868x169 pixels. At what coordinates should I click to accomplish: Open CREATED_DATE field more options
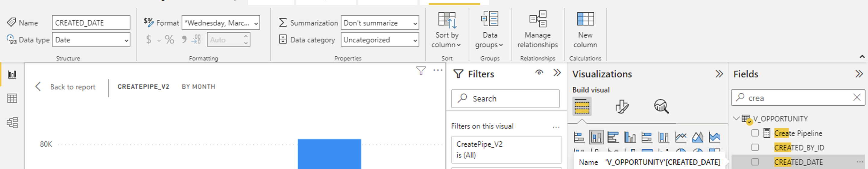coord(860,162)
